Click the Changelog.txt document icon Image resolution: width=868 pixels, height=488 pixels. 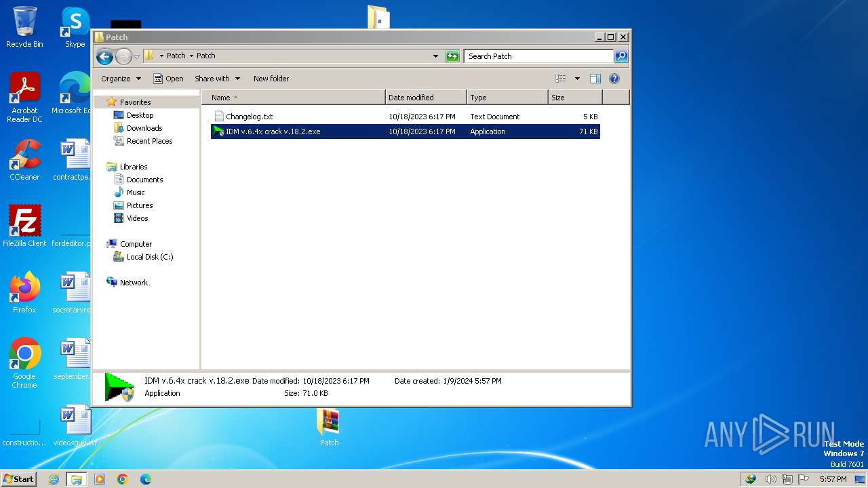pyautogui.click(x=218, y=117)
